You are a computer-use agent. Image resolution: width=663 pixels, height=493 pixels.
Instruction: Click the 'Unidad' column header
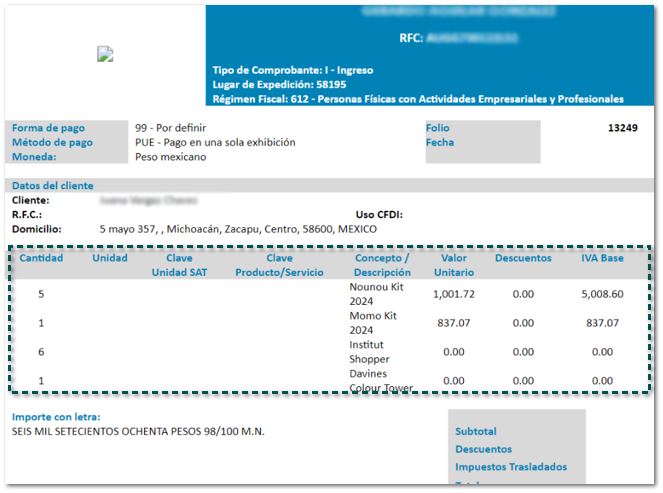coord(110,258)
